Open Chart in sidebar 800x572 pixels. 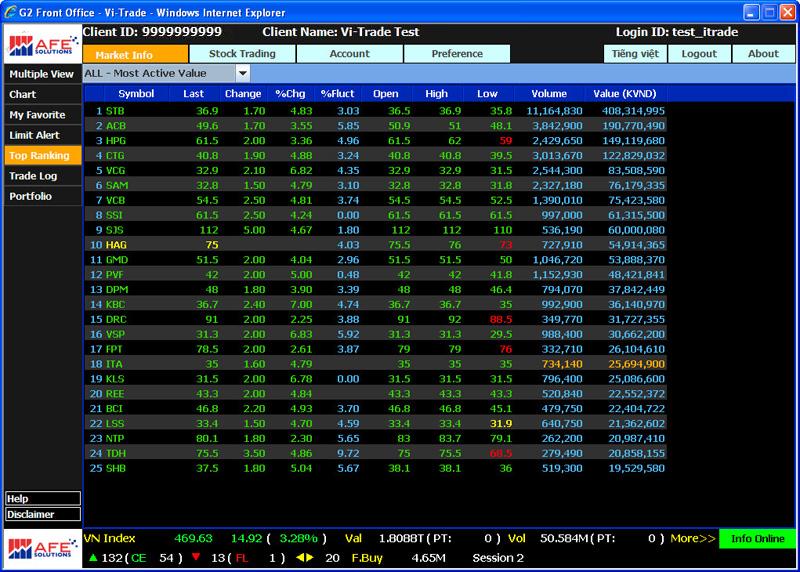[43, 94]
